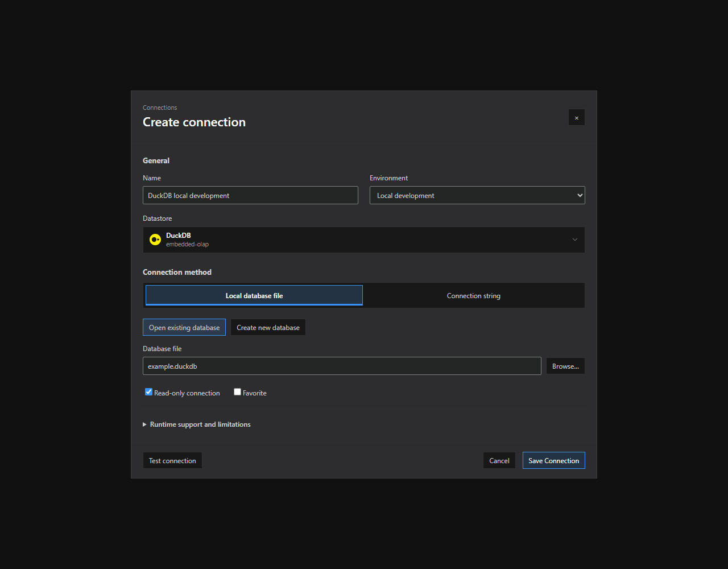Choose Open existing database option
The image size is (728, 569).
pyautogui.click(x=184, y=327)
